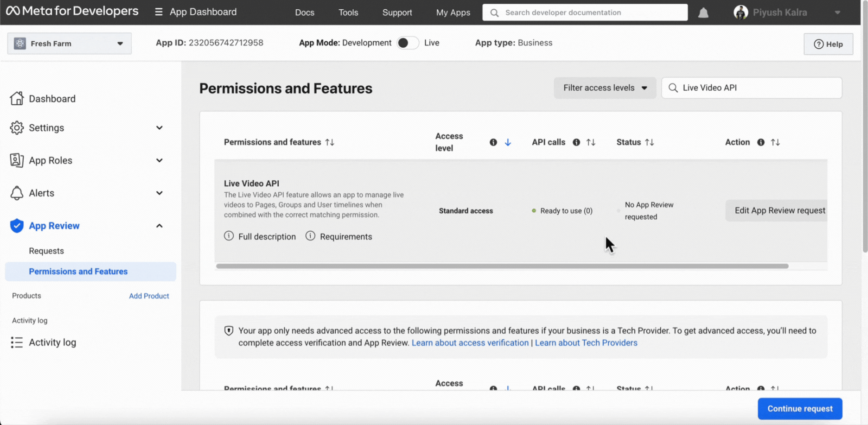The height and width of the screenshot is (425, 868).
Task: Focus the Live Video API filter field
Action: [x=752, y=88]
